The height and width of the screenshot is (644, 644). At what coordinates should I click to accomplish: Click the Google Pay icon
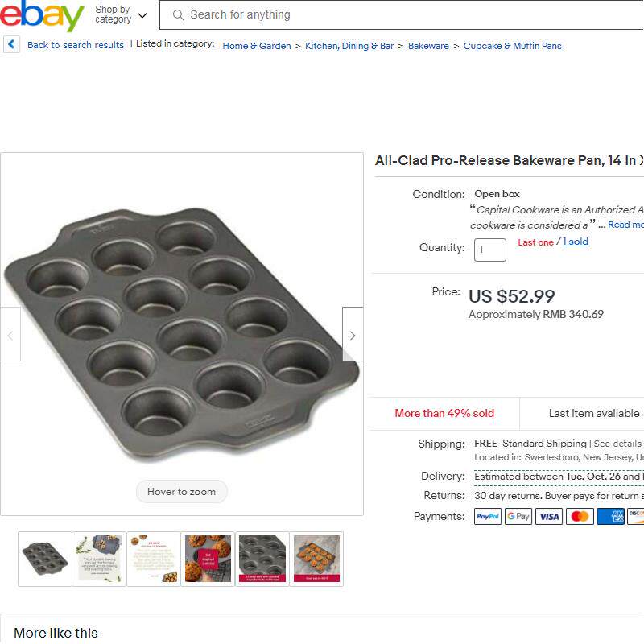pyautogui.click(x=518, y=517)
